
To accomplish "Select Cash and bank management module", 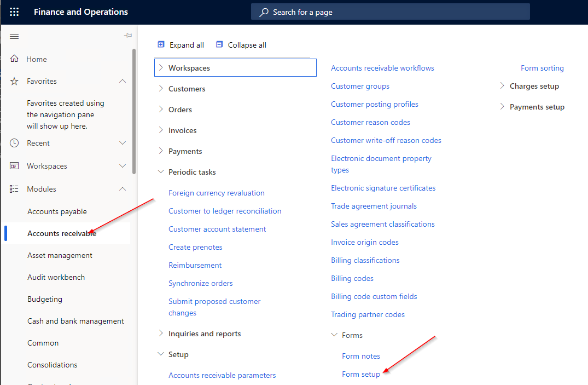I will [x=75, y=321].
